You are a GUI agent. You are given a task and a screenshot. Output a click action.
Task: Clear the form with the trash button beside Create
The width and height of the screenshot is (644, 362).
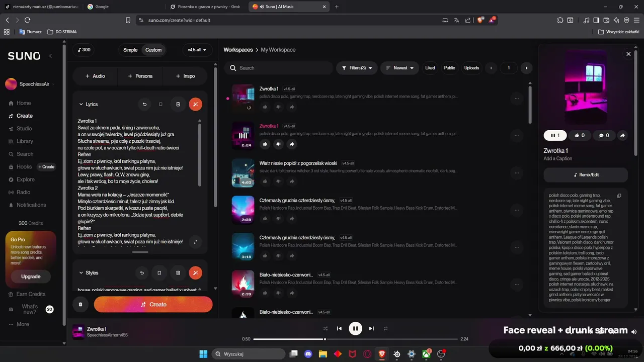click(80, 304)
